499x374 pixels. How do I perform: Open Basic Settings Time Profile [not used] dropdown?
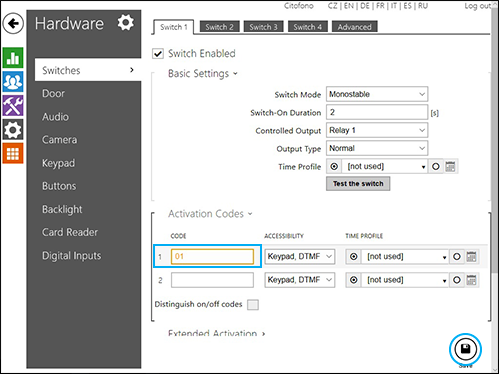[385, 166]
